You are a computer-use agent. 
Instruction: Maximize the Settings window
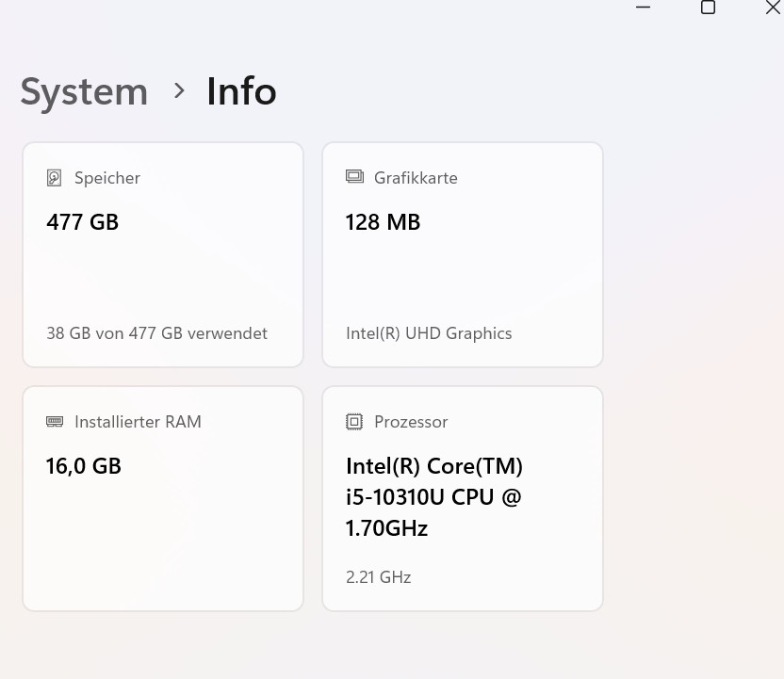(709, 8)
